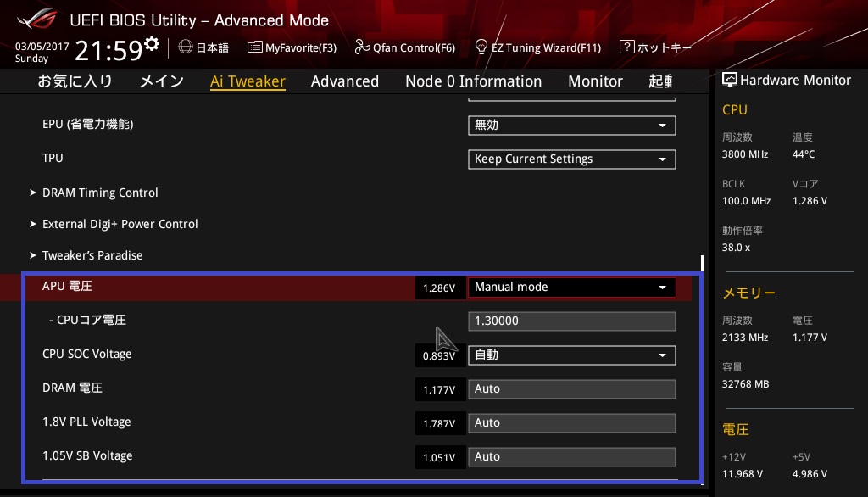This screenshot has width=868, height=497.
Task: Select the 1.05V SB Voltage label
Action: 87,455
